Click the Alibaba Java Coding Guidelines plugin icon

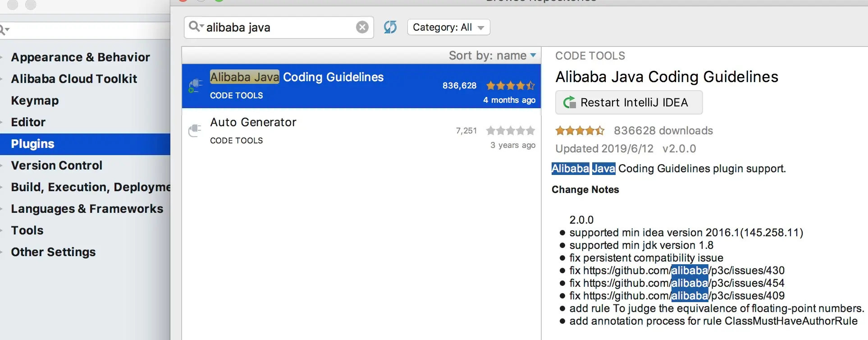point(195,86)
